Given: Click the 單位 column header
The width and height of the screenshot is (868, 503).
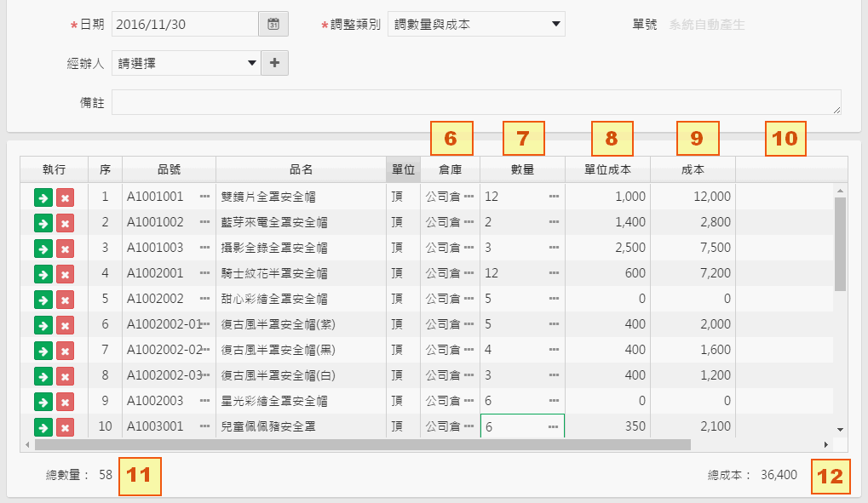Looking at the screenshot, I should point(403,170).
